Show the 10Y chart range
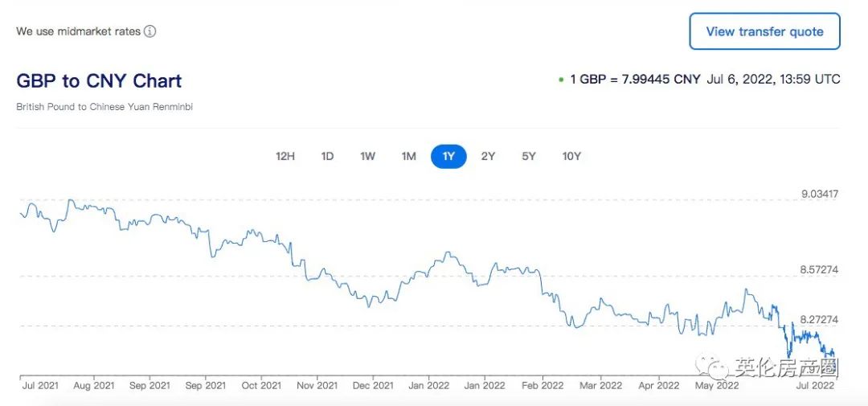This screenshot has height=406, width=868. (x=571, y=156)
